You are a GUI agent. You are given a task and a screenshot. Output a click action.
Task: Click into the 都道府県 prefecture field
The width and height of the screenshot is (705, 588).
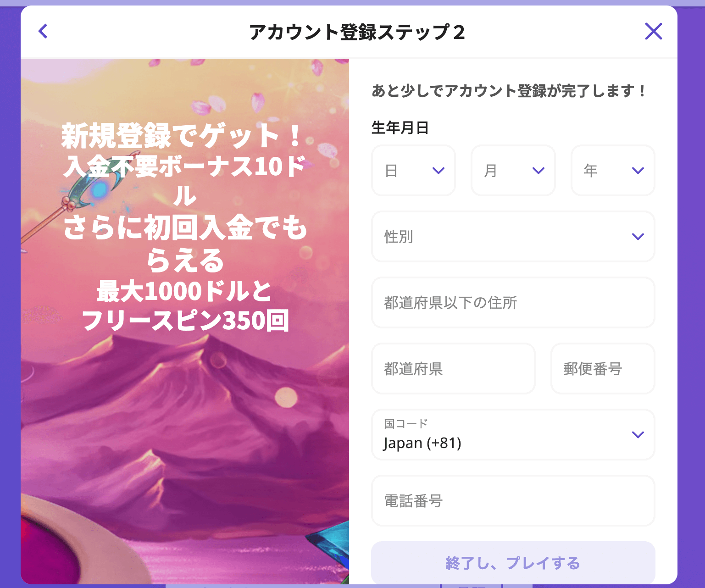[453, 369]
